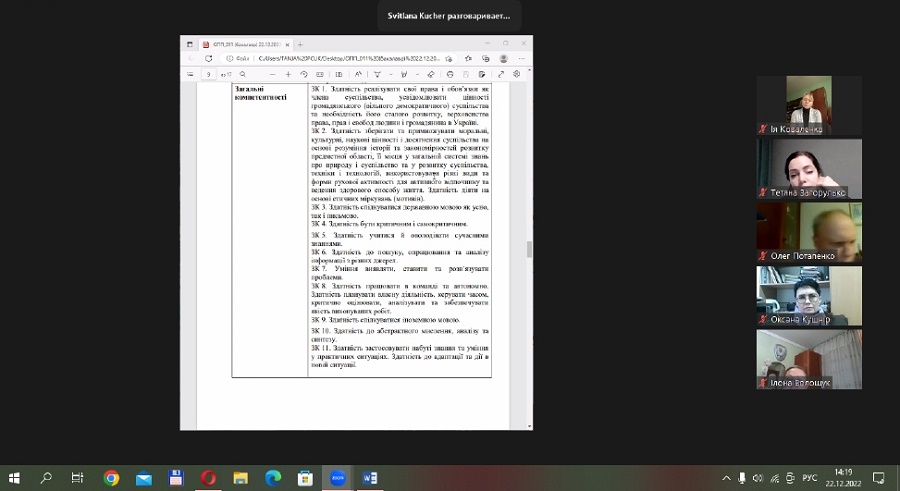Click the РУС language indicator
This screenshot has height=491, width=900.
[x=811, y=478]
